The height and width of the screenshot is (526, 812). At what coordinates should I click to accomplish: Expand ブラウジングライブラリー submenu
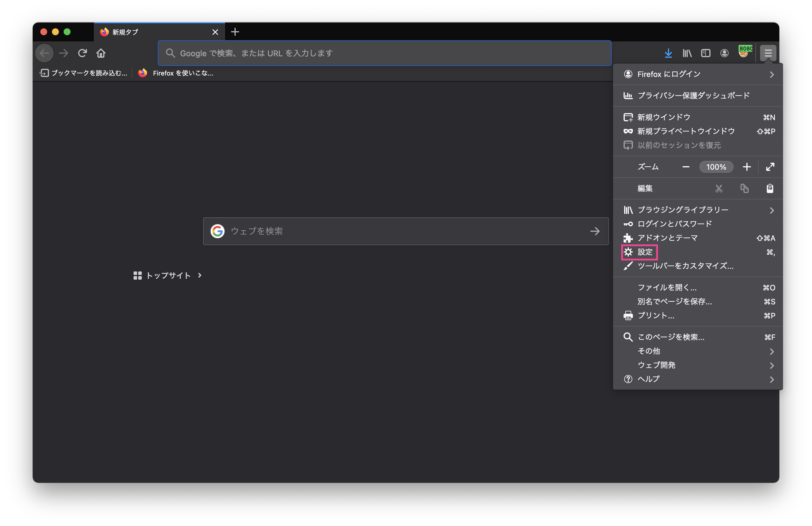(x=698, y=210)
